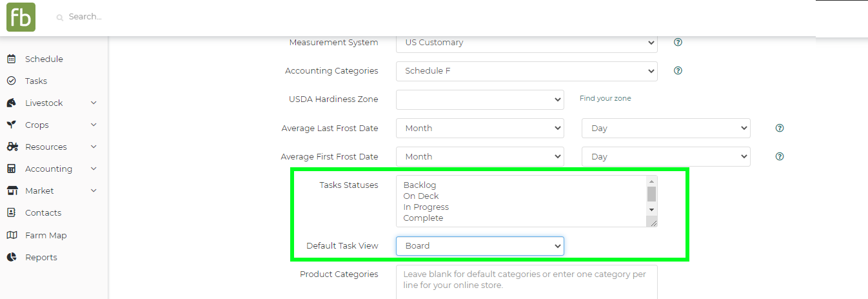The image size is (868, 299).
Task: Click the Contacts address book icon
Action: [12, 212]
